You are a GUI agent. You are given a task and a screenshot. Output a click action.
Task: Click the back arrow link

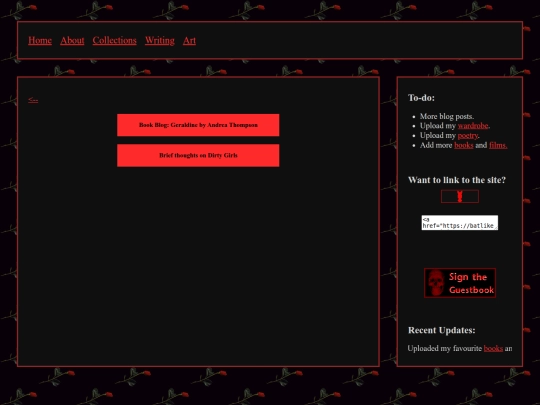(x=33, y=100)
